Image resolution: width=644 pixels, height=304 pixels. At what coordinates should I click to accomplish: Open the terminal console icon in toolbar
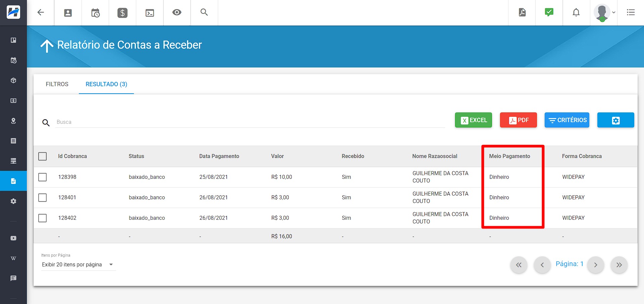click(x=150, y=13)
